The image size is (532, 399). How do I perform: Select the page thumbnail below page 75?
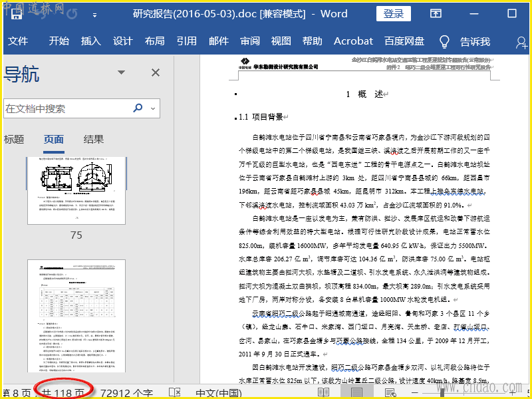[76, 317]
